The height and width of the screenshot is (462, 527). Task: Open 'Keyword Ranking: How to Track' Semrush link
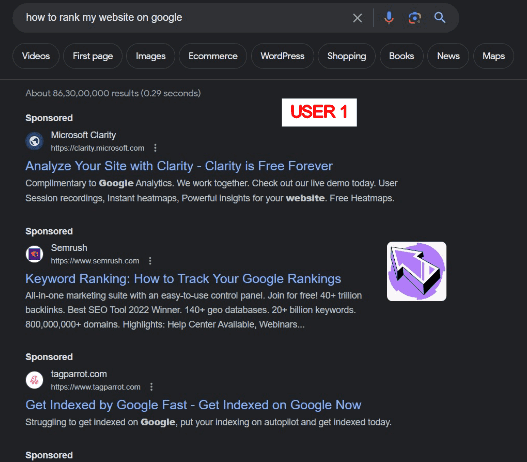click(x=183, y=279)
